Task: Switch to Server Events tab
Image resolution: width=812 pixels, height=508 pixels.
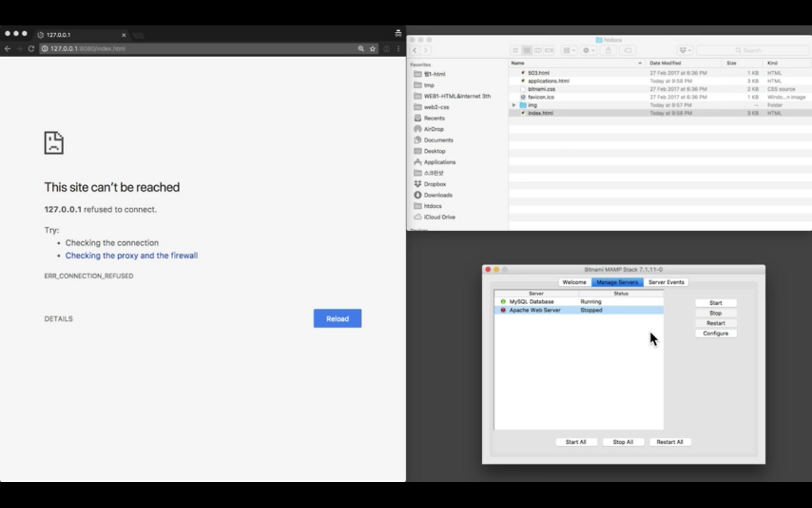Action: point(666,282)
